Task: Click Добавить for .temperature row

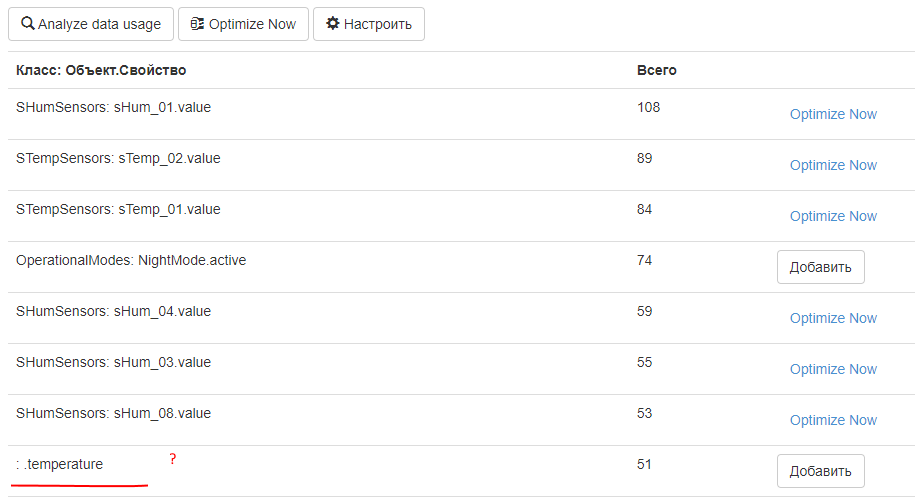Action: 820,471
